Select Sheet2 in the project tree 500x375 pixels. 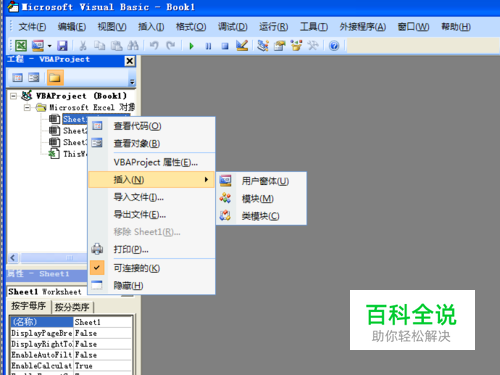tap(75, 131)
